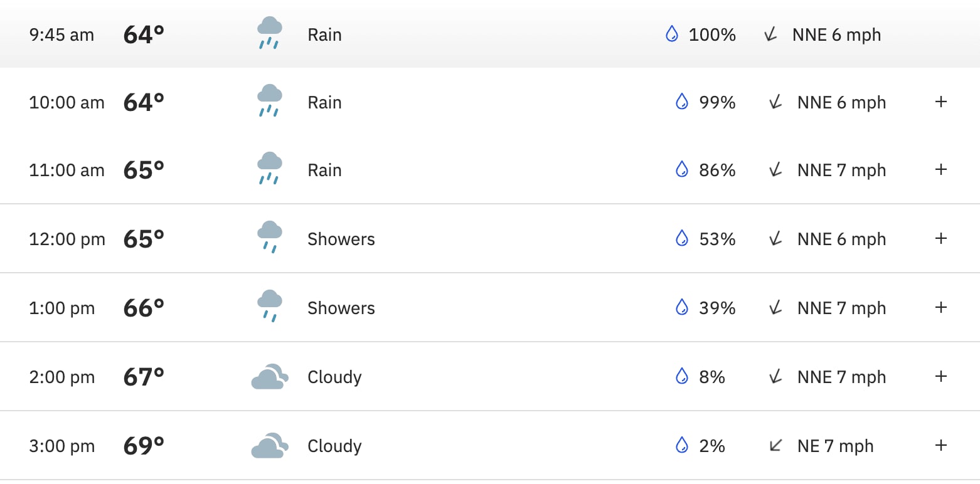The height and width of the screenshot is (484, 980).
Task: Click the rain cloud icon at 9:45 am
Action: tap(270, 33)
